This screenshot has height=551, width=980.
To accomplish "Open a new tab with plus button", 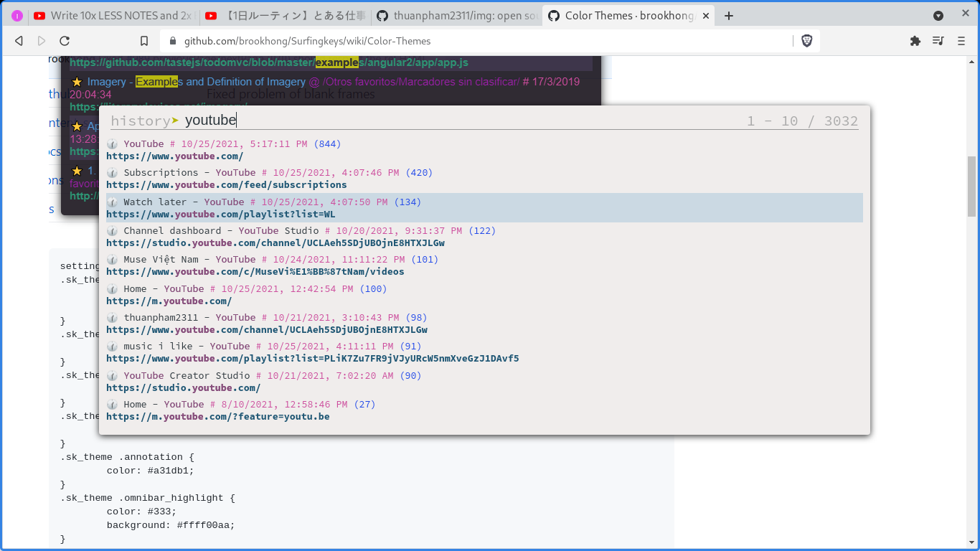I will [x=729, y=16].
